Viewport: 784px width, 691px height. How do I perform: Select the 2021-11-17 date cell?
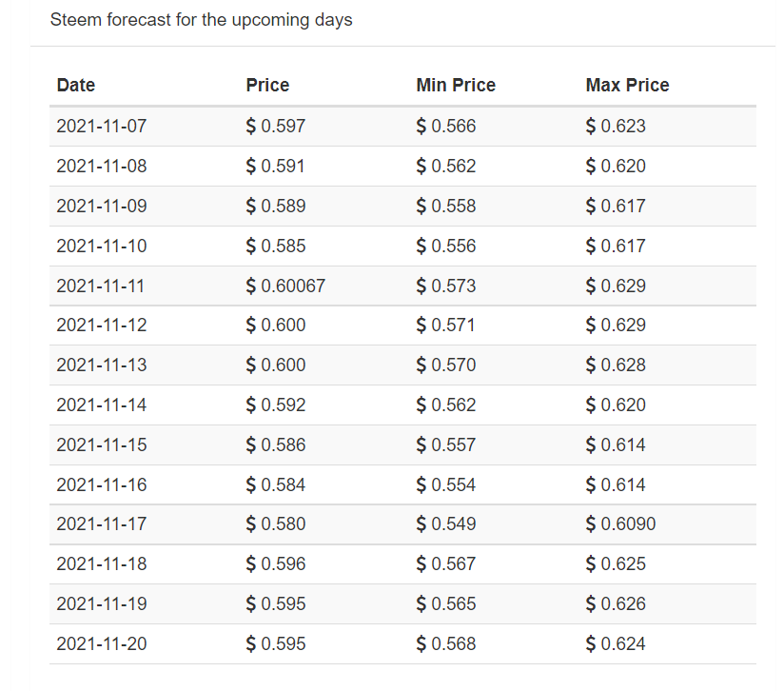click(102, 524)
